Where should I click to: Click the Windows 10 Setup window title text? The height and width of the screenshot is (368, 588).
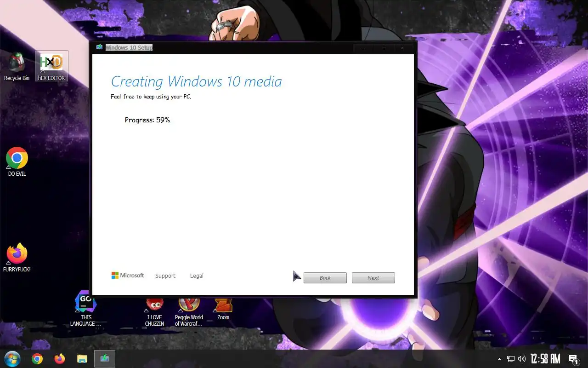(x=129, y=47)
